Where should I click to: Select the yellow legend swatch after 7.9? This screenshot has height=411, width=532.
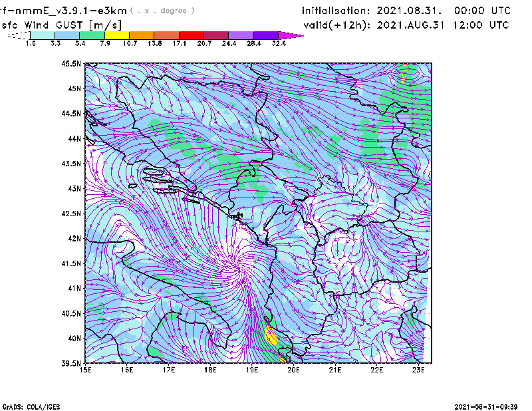point(117,35)
